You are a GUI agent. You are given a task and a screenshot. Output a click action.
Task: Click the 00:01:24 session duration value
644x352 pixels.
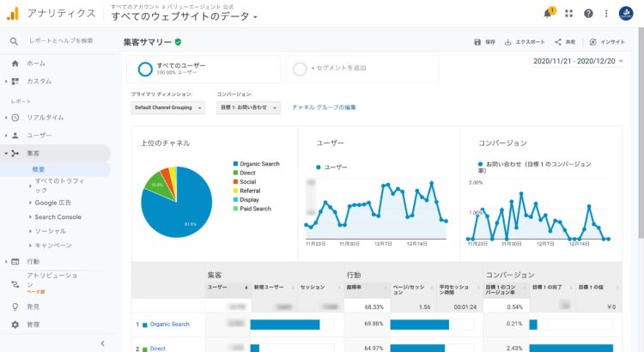pyautogui.click(x=465, y=306)
